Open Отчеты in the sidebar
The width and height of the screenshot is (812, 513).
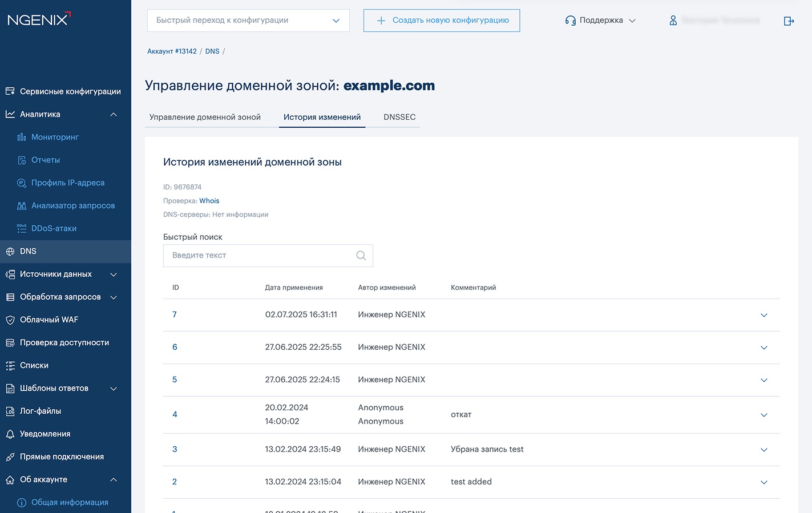click(x=46, y=160)
